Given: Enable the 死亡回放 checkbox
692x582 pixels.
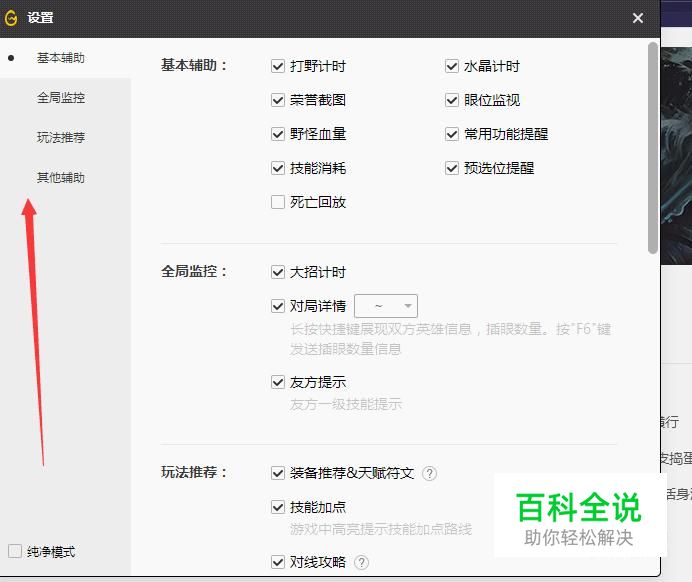Looking at the screenshot, I should click(x=278, y=202).
